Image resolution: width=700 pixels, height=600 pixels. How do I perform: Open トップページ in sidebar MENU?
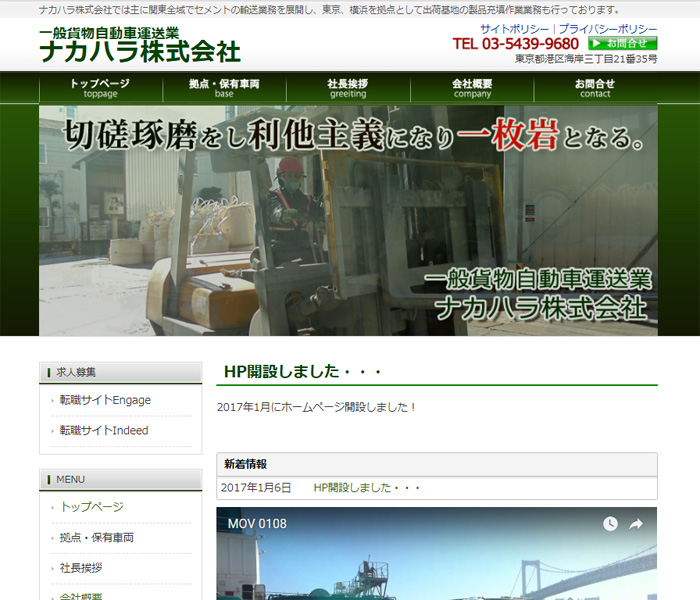pyautogui.click(x=92, y=507)
